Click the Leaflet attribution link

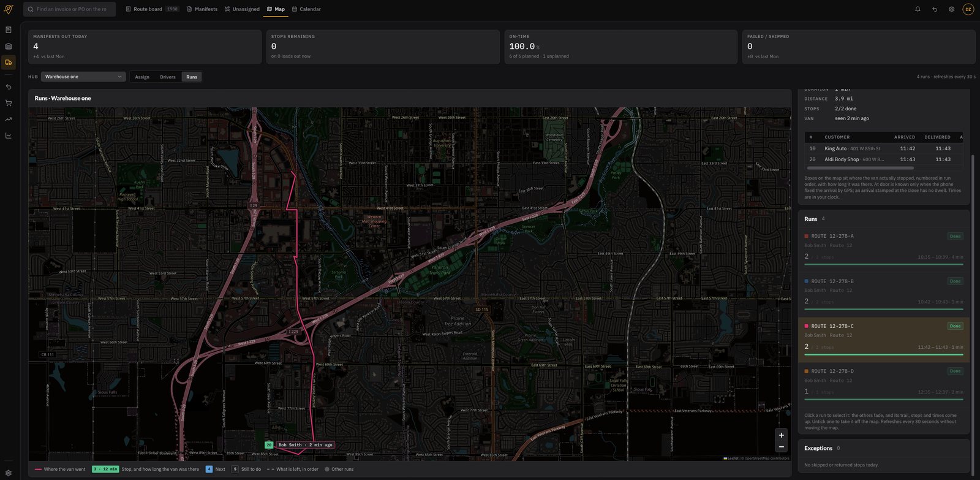(x=731, y=458)
